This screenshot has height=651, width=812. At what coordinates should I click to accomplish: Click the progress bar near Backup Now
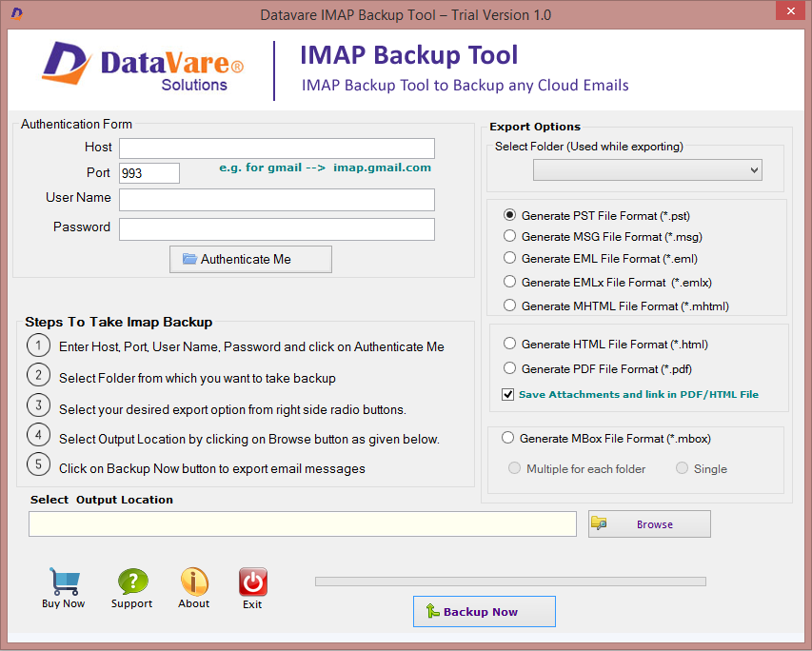point(510,582)
